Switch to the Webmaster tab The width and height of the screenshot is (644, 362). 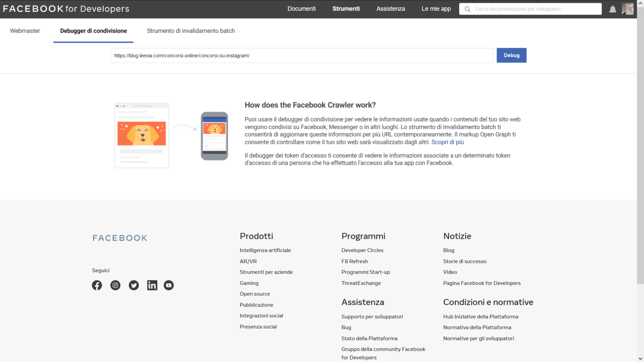coord(25,31)
